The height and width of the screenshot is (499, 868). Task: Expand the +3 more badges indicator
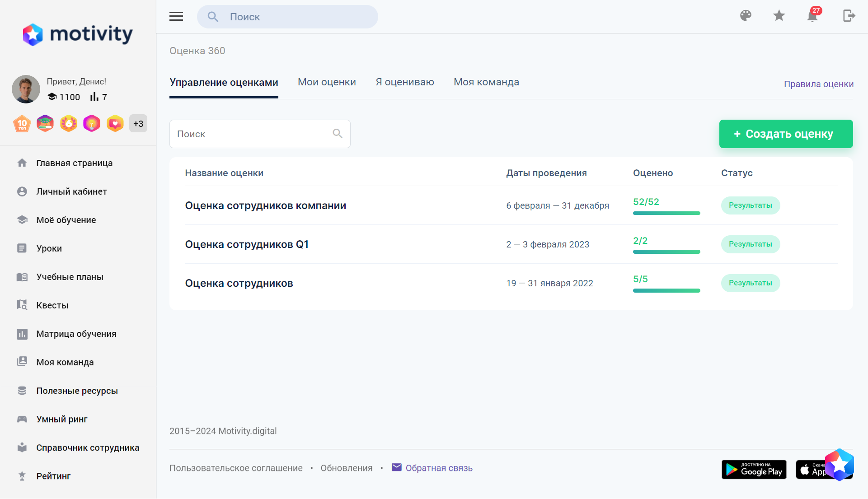138,124
